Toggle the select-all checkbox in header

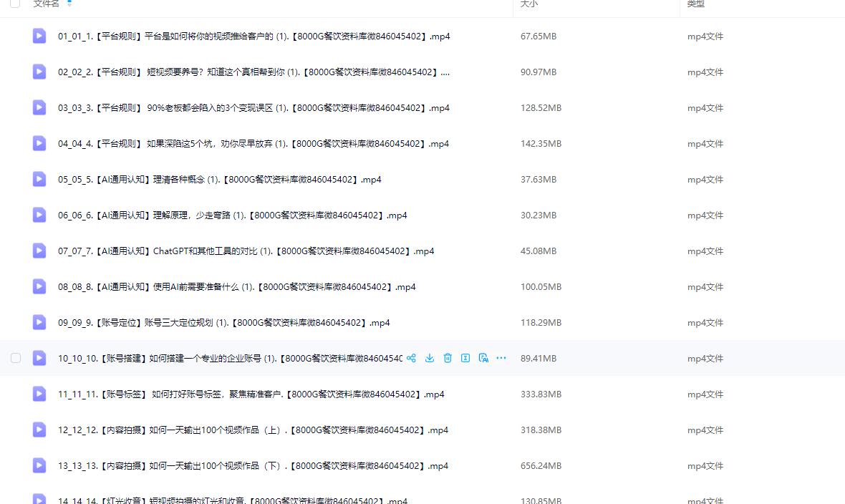click(15, 4)
